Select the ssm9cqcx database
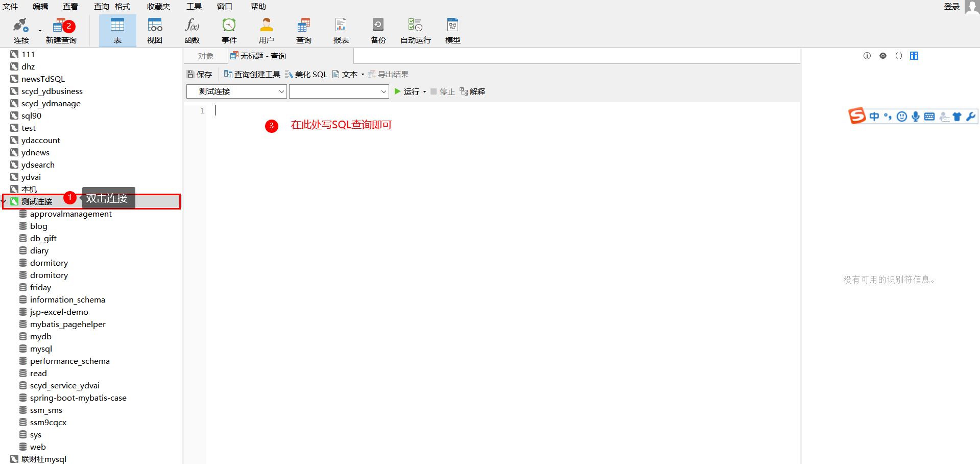980x464 pixels. pyautogui.click(x=48, y=422)
